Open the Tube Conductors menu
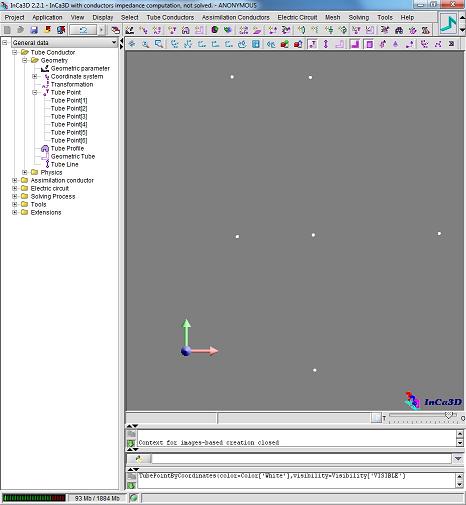The width and height of the screenshot is (466, 505). tap(170, 17)
